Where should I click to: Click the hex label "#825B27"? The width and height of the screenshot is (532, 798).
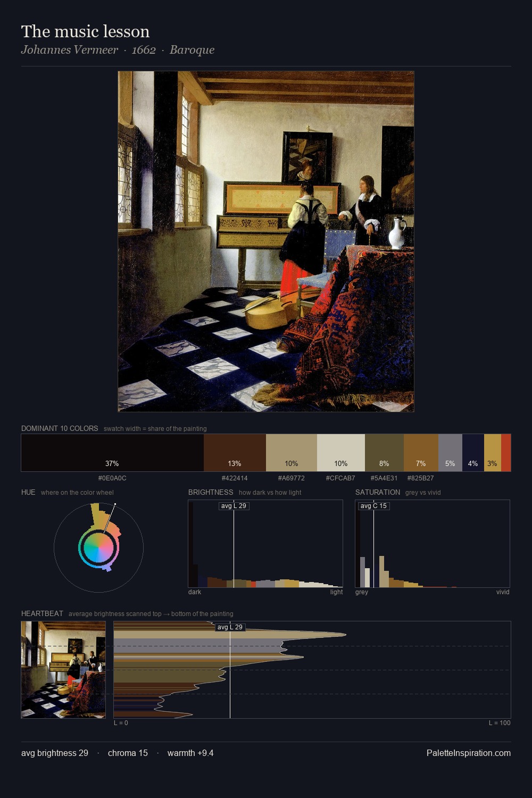[421, 478]
